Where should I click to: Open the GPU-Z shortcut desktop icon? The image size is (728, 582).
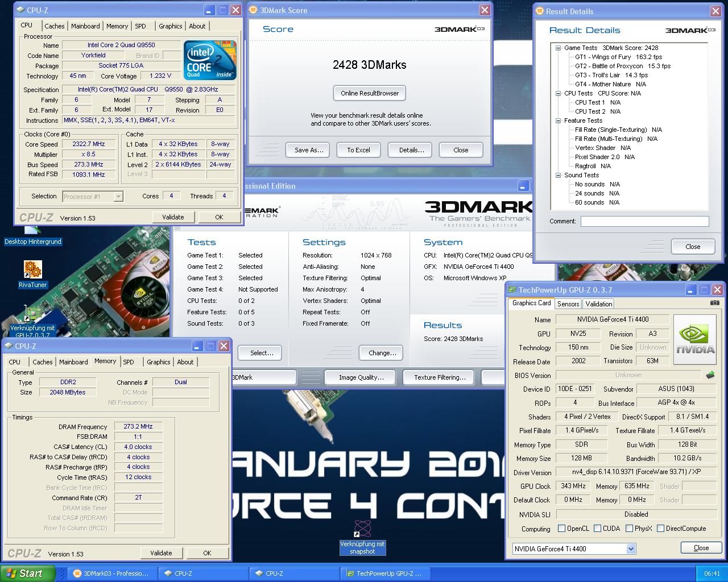click(32, 322)
